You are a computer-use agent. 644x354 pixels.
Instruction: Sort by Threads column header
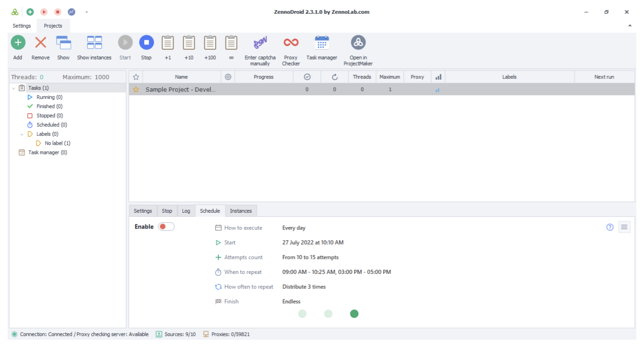point(362,77)
